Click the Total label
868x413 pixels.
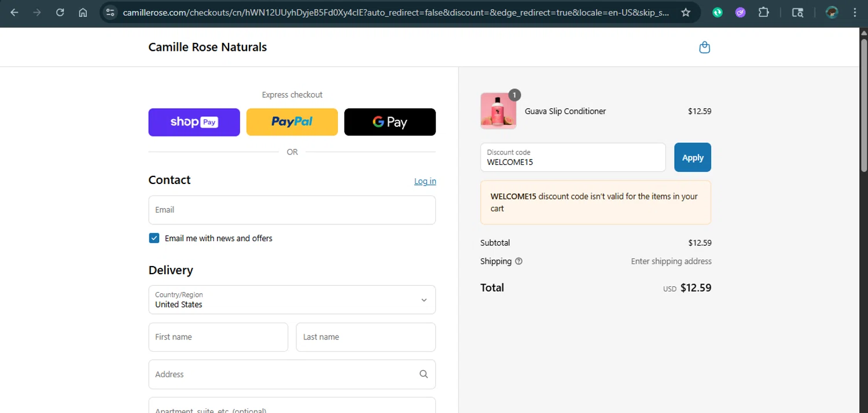[x=492, y=287]
